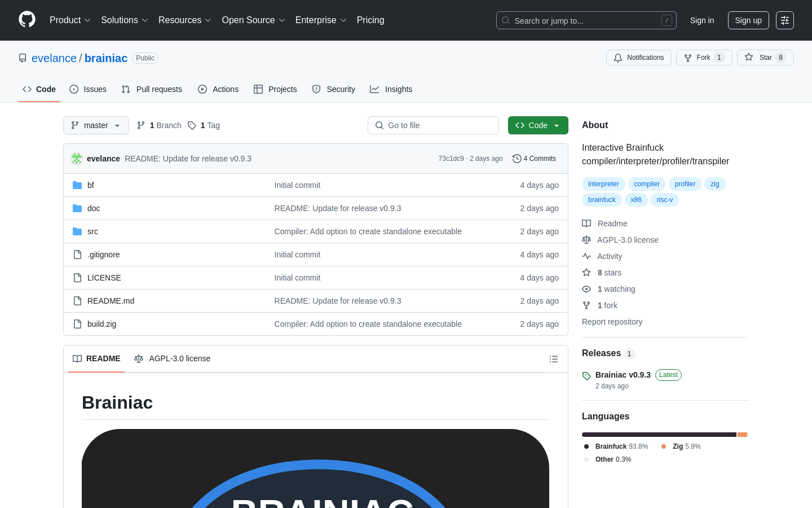Click the eye icon next to 1 watching
This screenshot has width=812, height=508.
tap(586, 289)
